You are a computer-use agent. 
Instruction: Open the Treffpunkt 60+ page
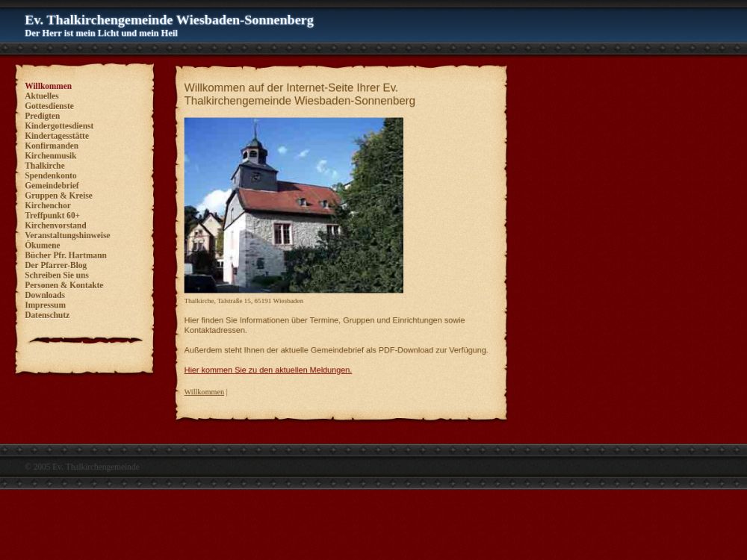[x=52, y=216]
